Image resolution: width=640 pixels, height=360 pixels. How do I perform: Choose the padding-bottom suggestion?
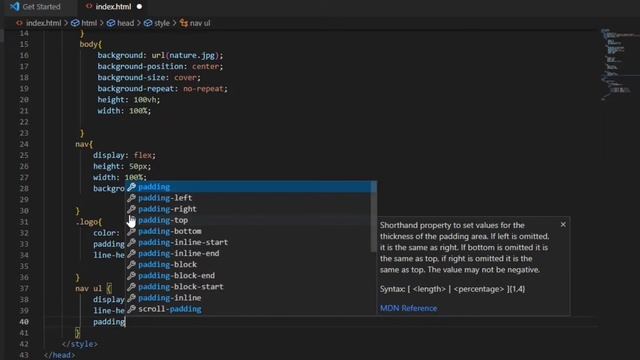[250, 231]
